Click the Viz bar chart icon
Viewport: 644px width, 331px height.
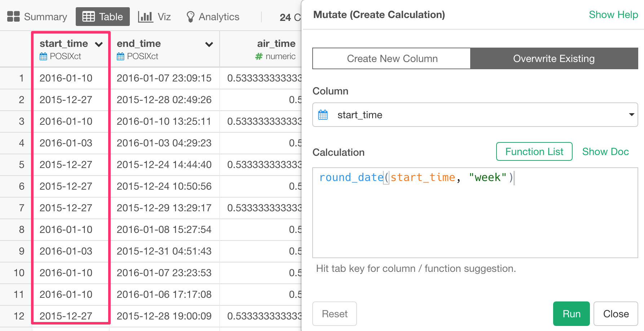click(x=145, y=17)
